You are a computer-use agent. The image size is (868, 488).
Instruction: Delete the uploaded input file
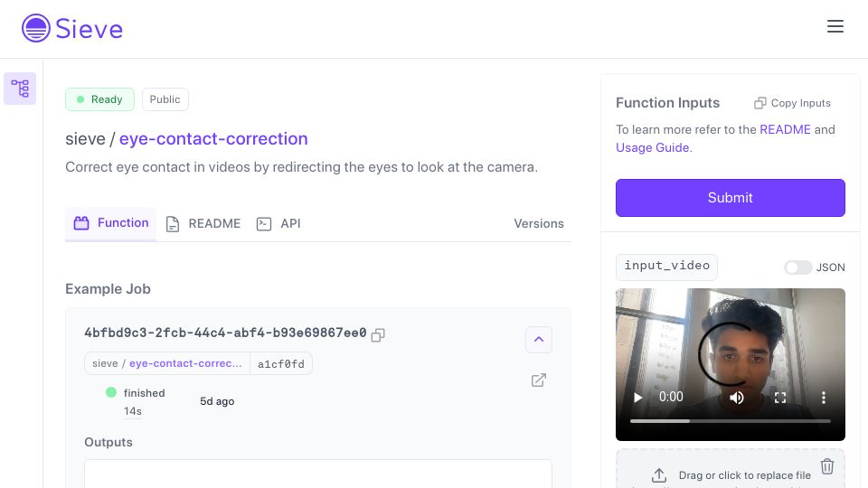[827, 466]
